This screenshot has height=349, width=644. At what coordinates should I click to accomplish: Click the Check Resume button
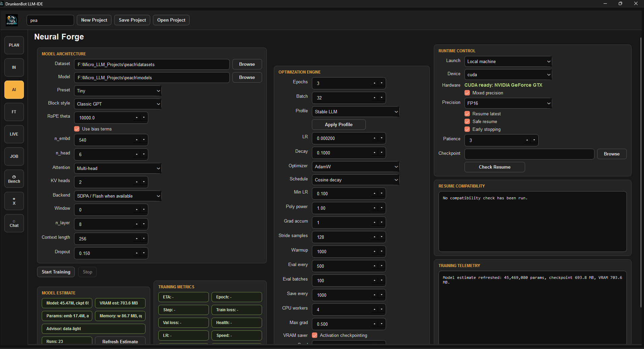(x=494, y=167)
